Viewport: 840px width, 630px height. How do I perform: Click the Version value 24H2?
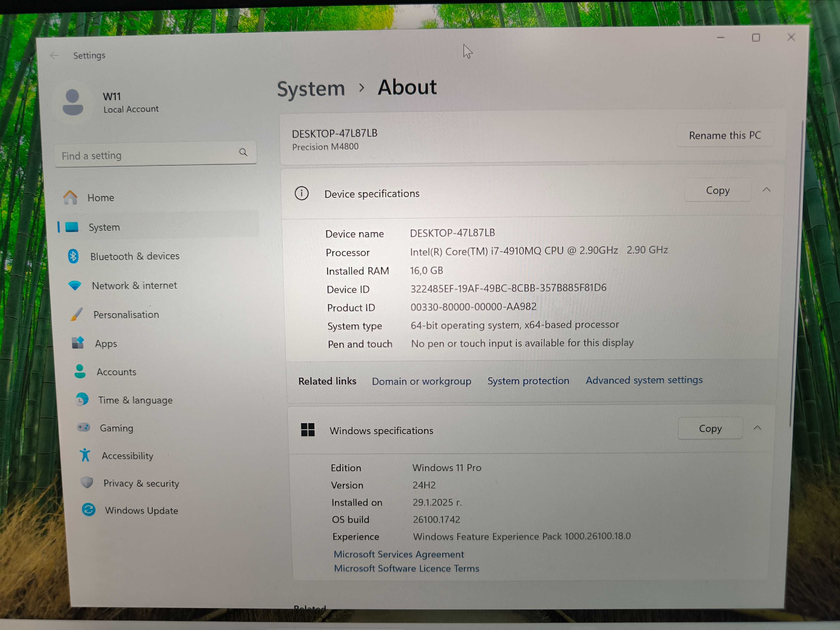coord(424,485)
